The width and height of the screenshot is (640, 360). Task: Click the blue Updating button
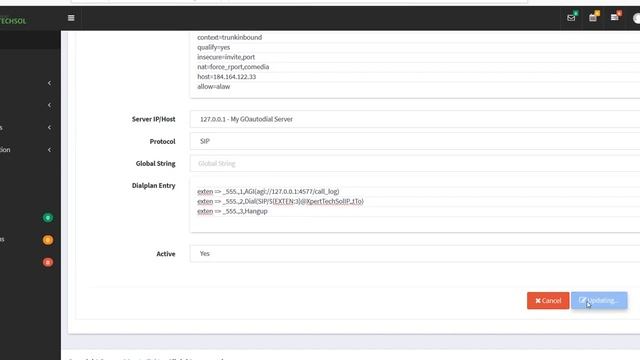tap(599, 300)
